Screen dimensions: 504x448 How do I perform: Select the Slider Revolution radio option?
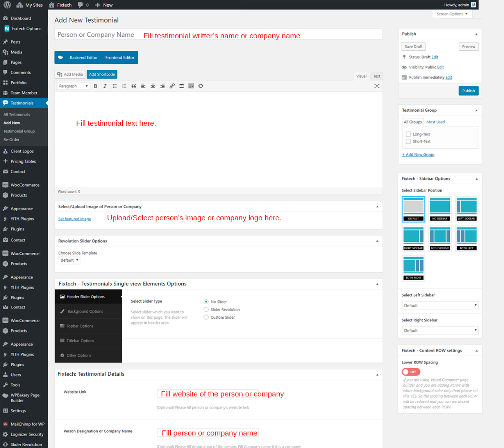206,309
